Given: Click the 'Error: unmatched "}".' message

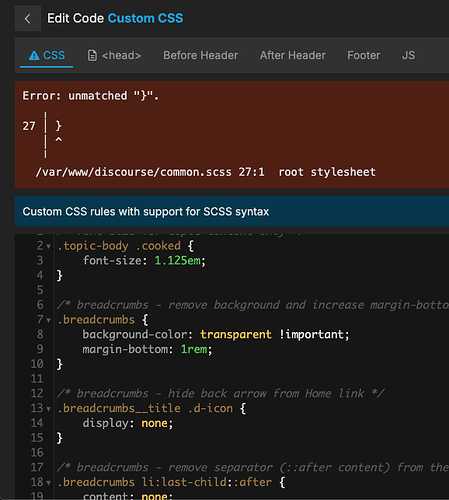Looking at the screenshot, I should tap(91, 96).
